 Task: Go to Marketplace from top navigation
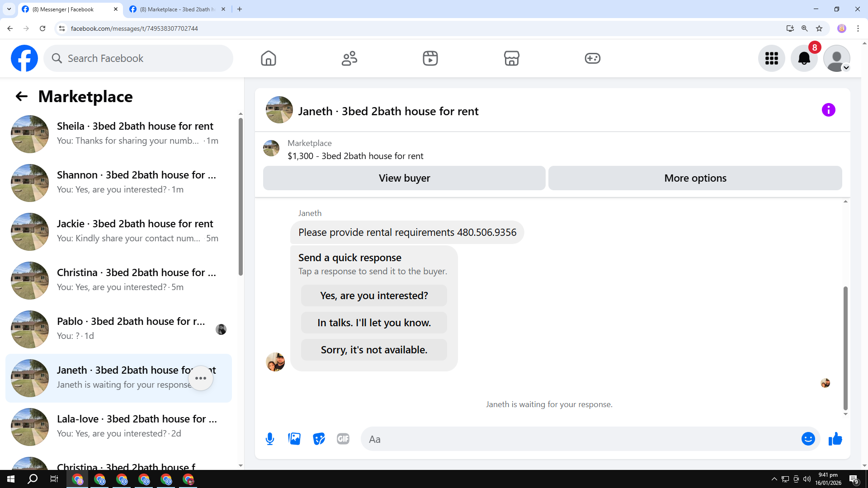pos(511,58)
